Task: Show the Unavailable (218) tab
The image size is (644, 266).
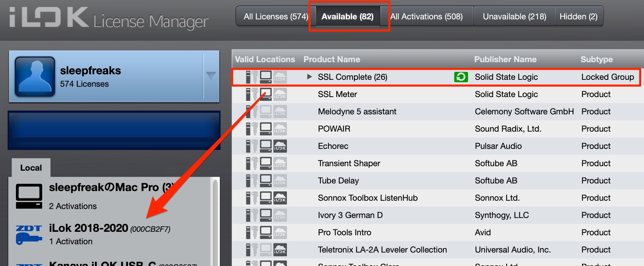Action: 514,16
